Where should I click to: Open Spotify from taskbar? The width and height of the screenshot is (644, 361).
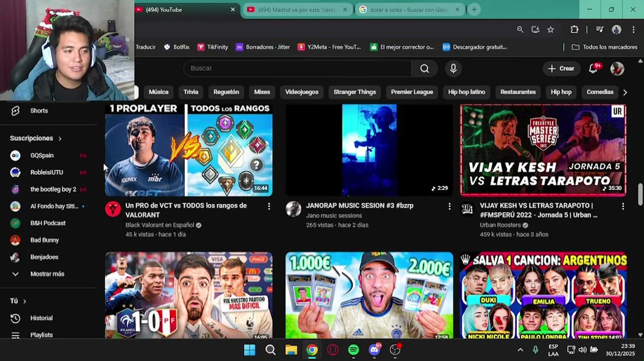click(x=354, y=350)
